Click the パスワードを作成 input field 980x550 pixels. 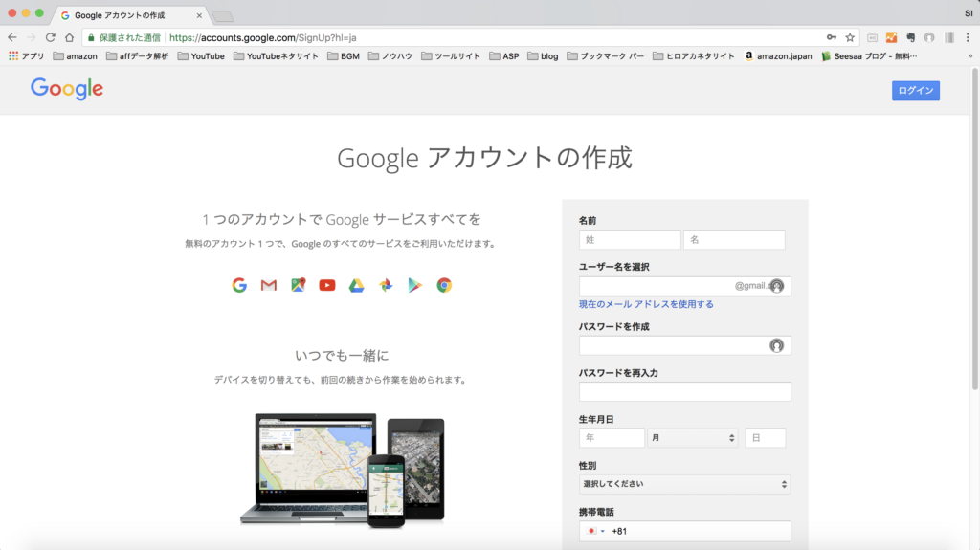coord(685,345)
